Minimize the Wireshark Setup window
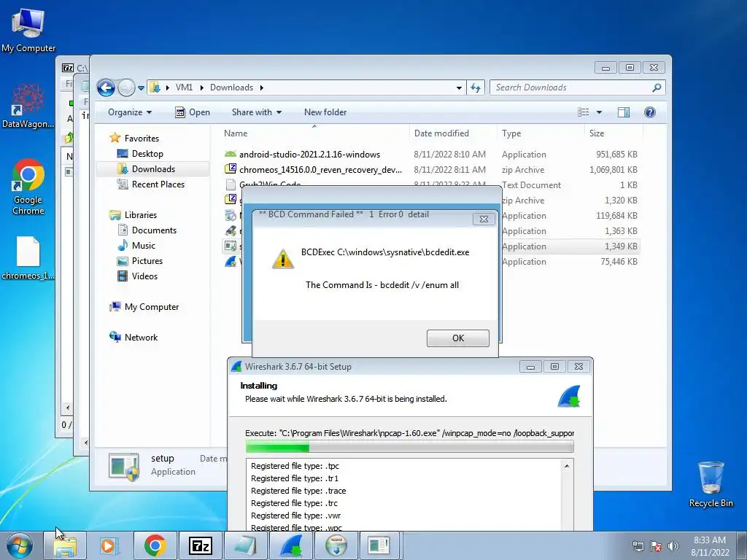The width and height of the screenshot is (747, 560). pos(530,367)
